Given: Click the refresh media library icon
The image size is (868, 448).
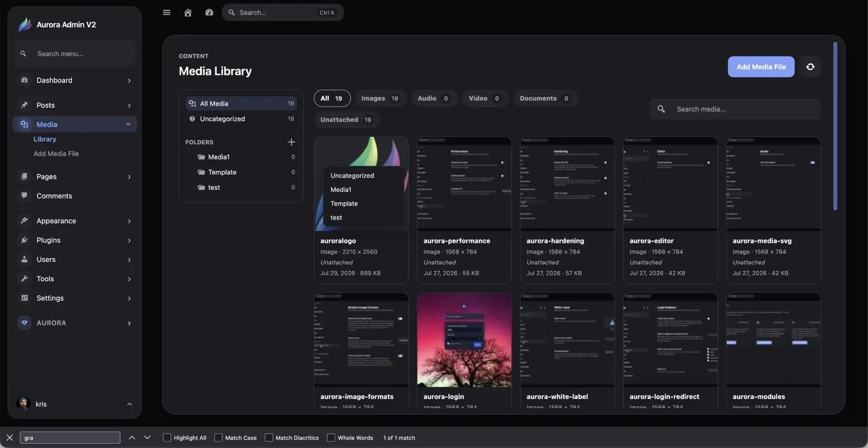Looking at the screenshot, I should pyautogui.click(x=810, y=67).
